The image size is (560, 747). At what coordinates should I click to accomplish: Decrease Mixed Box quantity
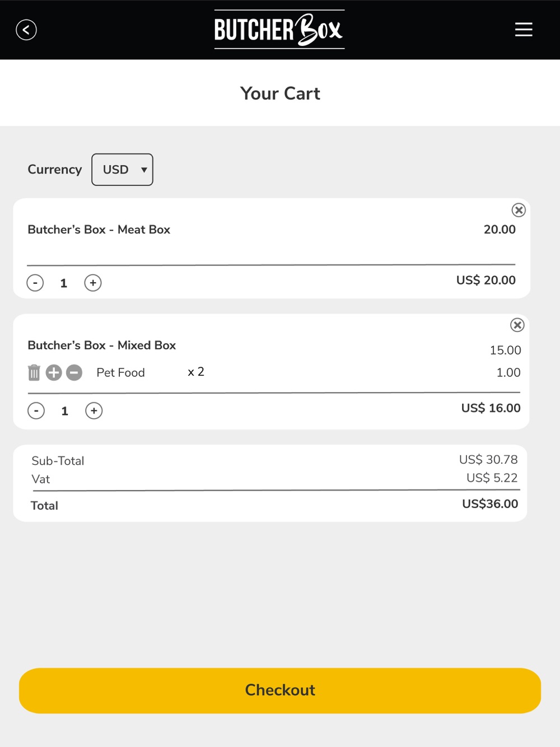point(36,411)
